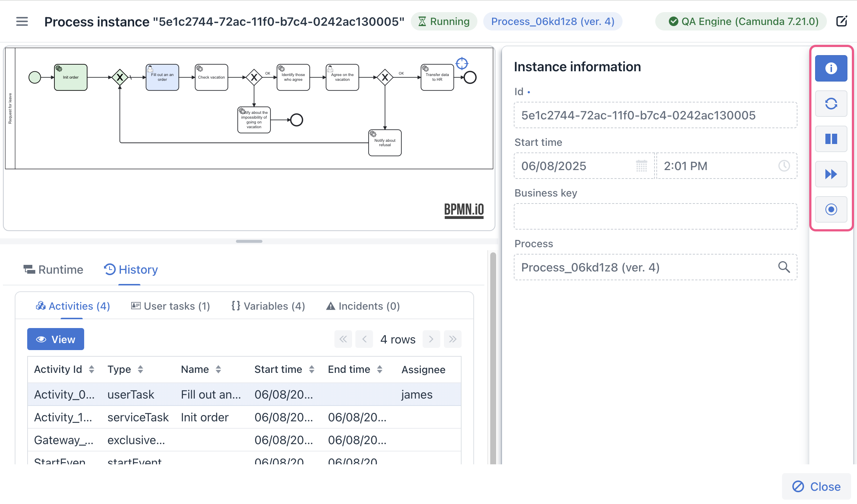This screenshot has width=857, height=504.
Task: Open clock picker for Start time
Action: tap(784, 166)
